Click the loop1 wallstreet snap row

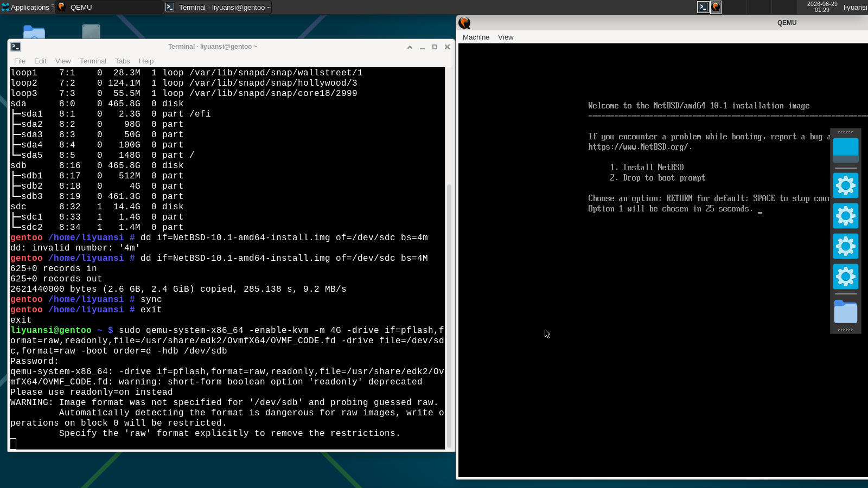point(187,73)
